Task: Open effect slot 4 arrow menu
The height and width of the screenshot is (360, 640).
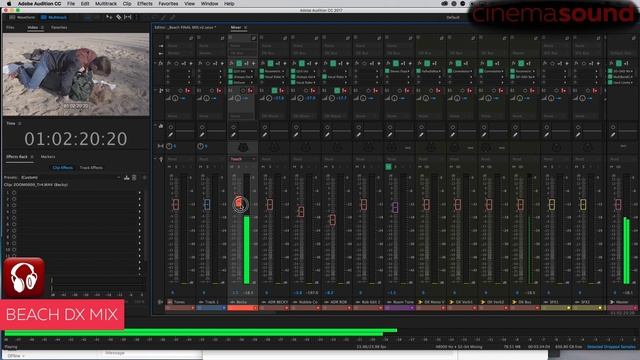Action: (x=140, y=212)
